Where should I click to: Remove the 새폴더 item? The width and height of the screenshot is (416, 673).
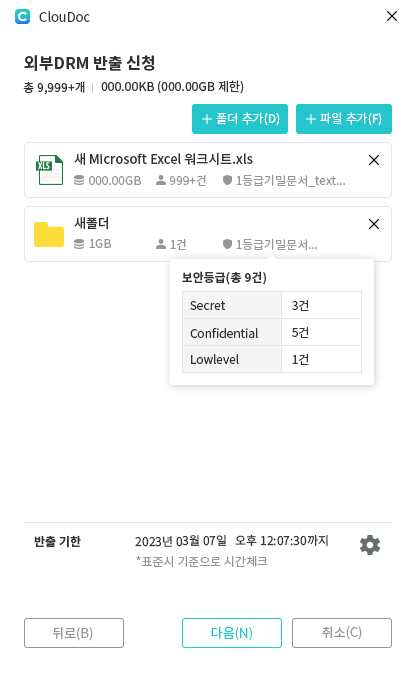tap(373, 224)
